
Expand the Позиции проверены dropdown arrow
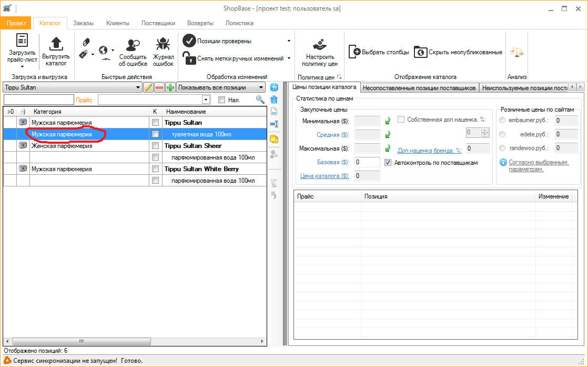click(289, 41)
